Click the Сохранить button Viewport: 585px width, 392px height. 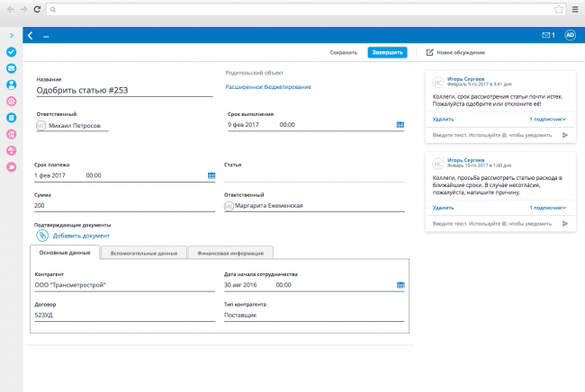[344, 53]
